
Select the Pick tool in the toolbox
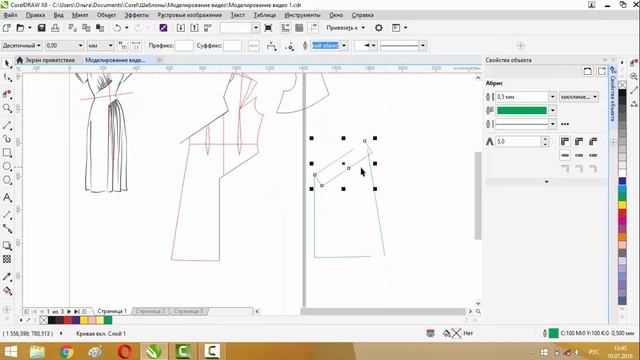7,63
